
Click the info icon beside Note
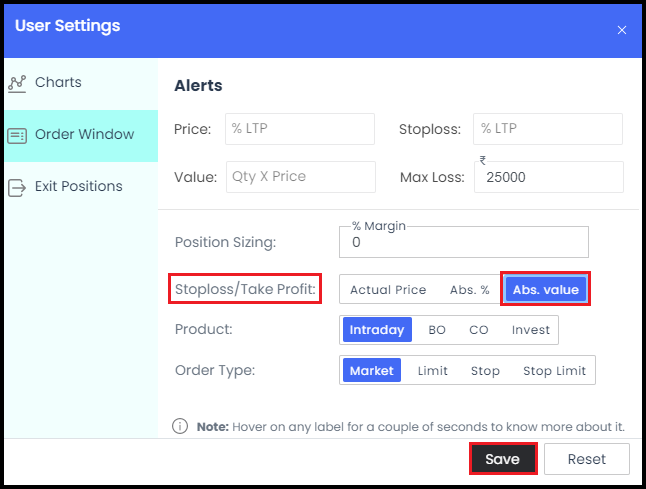tap(180, 426)
